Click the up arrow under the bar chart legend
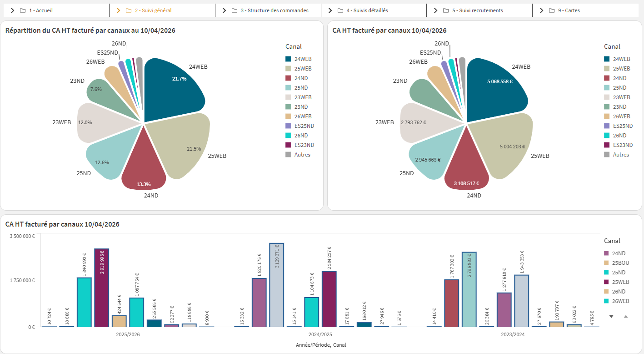644x354 pixels. coord(626,316)
